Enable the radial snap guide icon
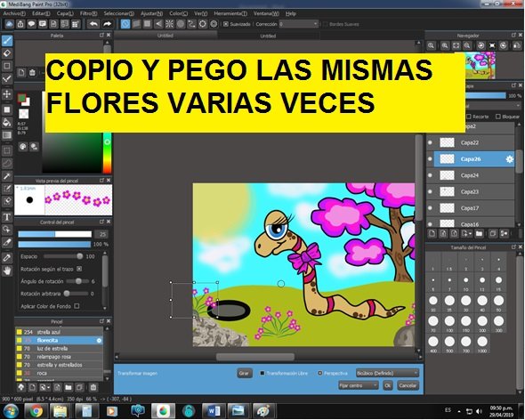 pyautogui.click(x=169, y=24)
